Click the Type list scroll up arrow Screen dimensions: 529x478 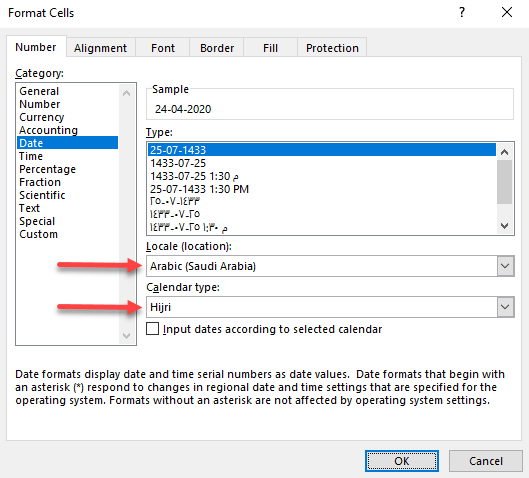pyautogui.click(x=504, y=152)
